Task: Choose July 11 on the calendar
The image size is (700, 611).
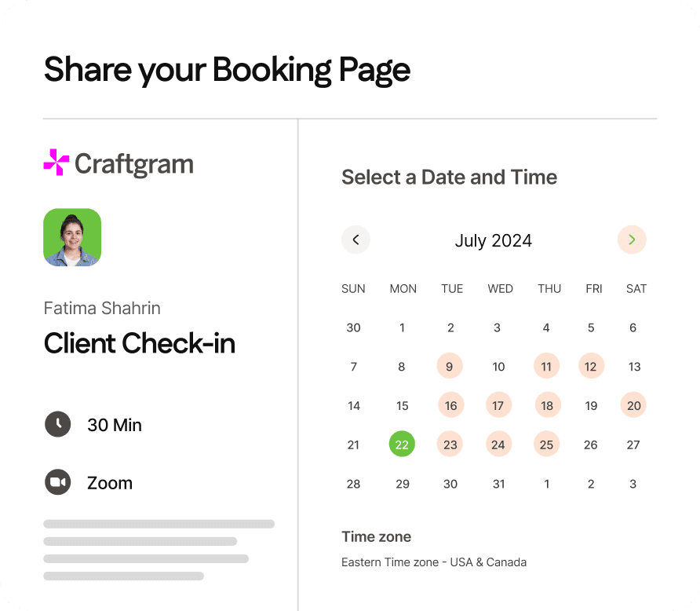Action: tap(546, 366)
